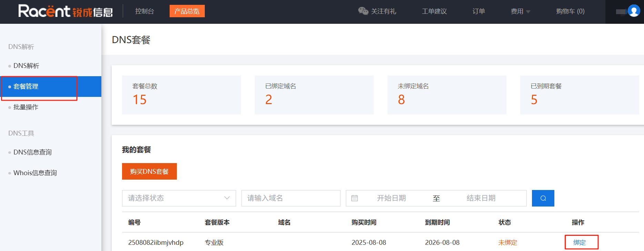Screen dimensions: 644x251
Task: Click the blue search magnifier button
Action: 543,198
